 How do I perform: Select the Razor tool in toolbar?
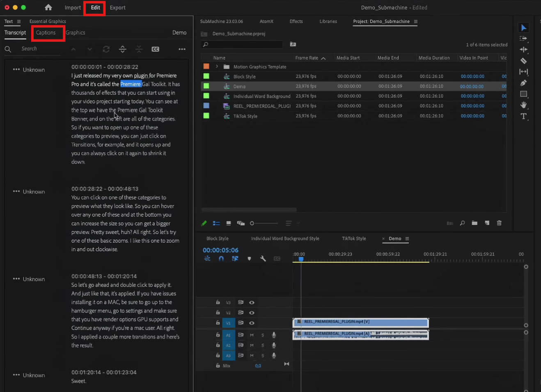523,61
